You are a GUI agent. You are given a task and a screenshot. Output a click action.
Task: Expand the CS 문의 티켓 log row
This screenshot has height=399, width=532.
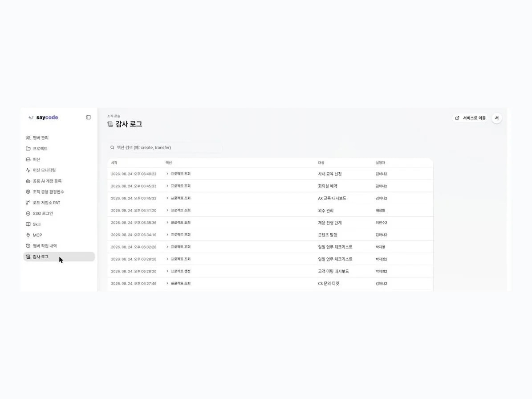(167, 283)
